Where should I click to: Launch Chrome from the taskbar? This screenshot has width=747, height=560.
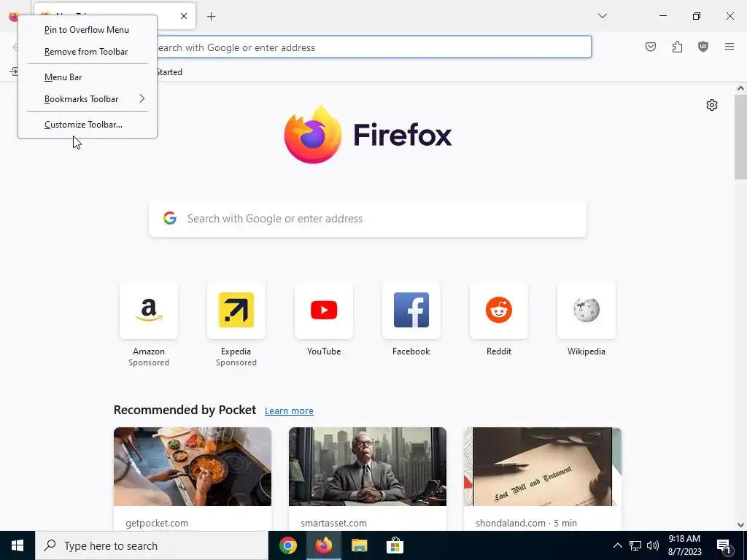click(288, 545)
